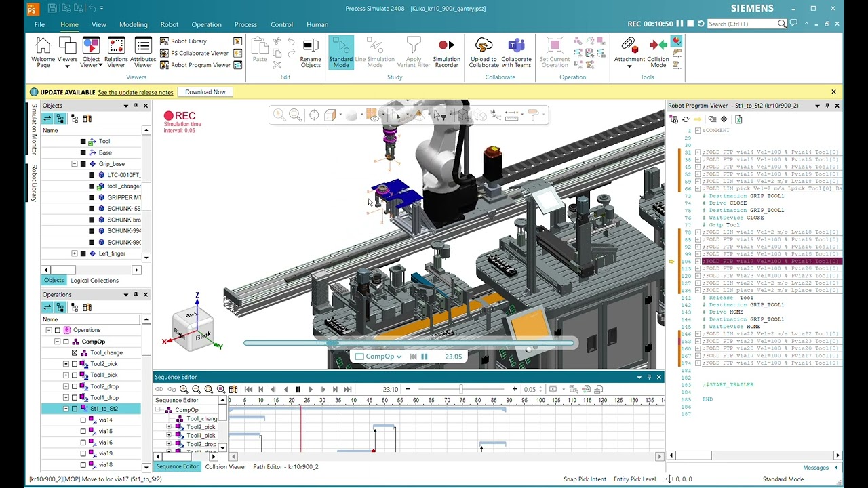
Task: Play simulation forward in Sequence Editor
Action: click(x=311, y=390)
